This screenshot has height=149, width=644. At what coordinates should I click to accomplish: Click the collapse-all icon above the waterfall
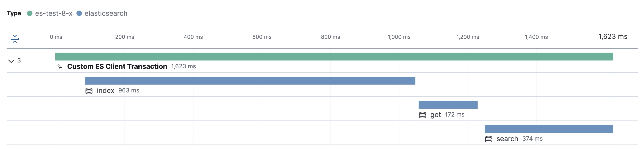point(15,39)
